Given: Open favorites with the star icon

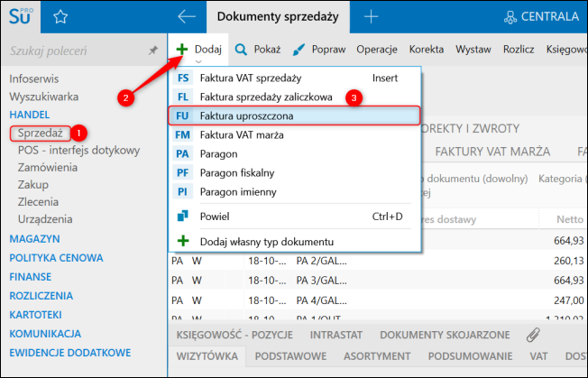Looking at the screenshot, I should coord(60,17).
